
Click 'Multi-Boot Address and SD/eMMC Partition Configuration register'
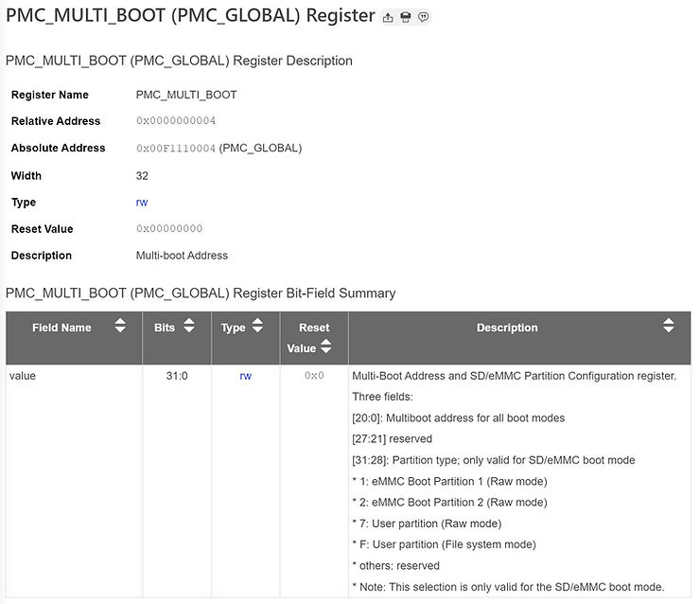click(x=515, y=376)
